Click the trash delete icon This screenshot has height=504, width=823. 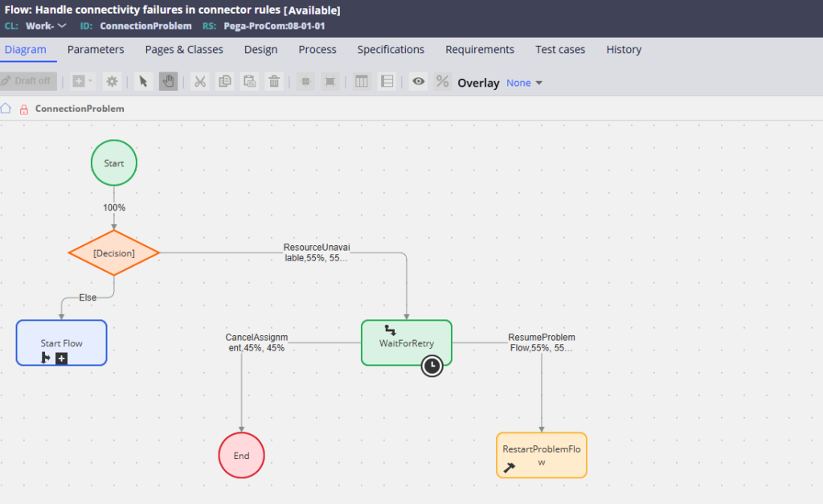(x=274, y=81)
